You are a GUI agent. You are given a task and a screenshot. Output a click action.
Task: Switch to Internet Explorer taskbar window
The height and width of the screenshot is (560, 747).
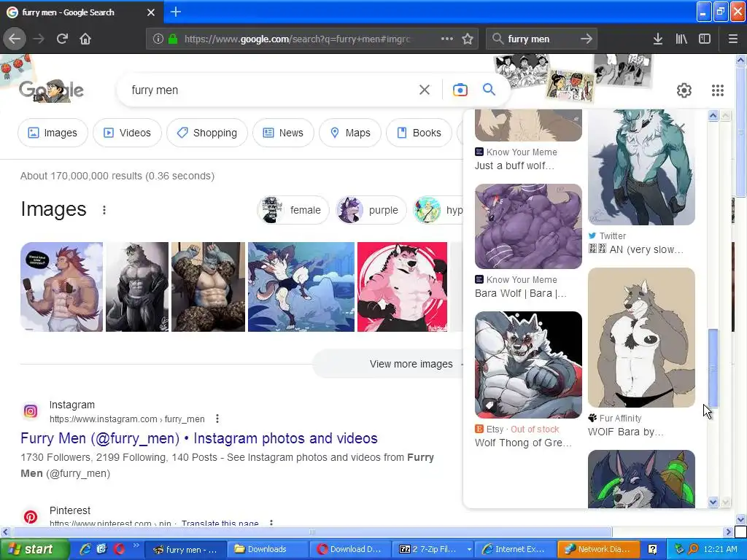pyautogui.click(x=515, y=549)
